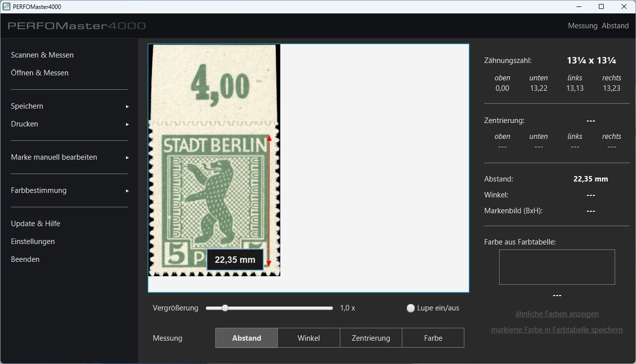
Task: Open Update & Hilfe
Action: click(35, 224)
